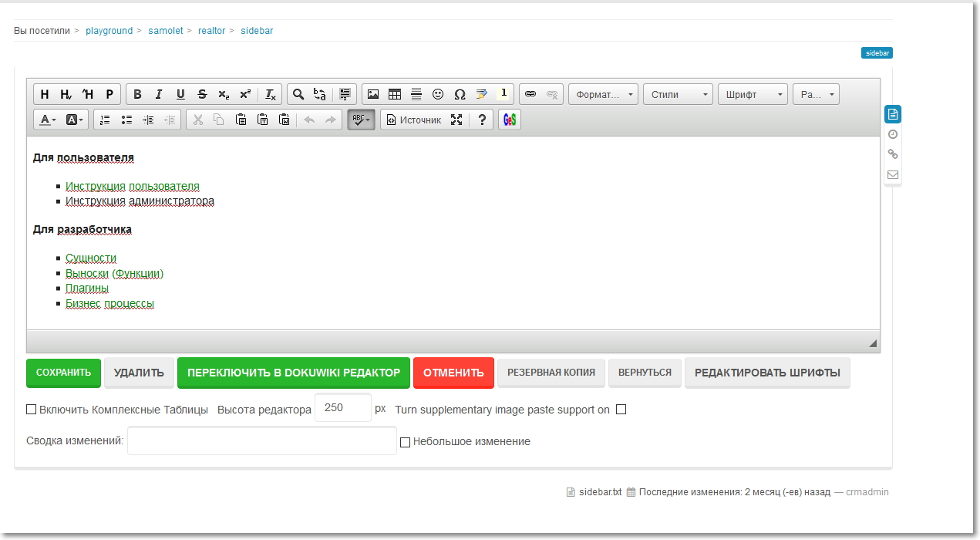
Task: Toggle bold formatting in editor toolbar
Action: click(x=137, y=94)
